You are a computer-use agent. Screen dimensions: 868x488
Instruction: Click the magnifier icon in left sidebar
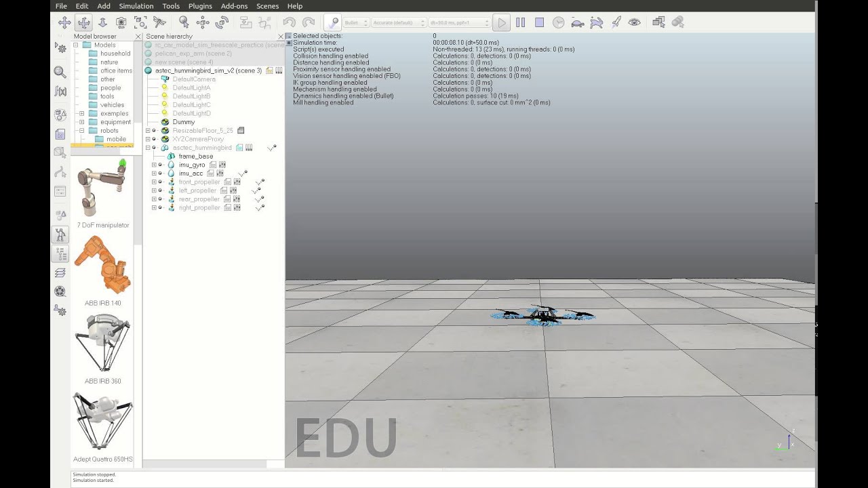pos(60,72)
